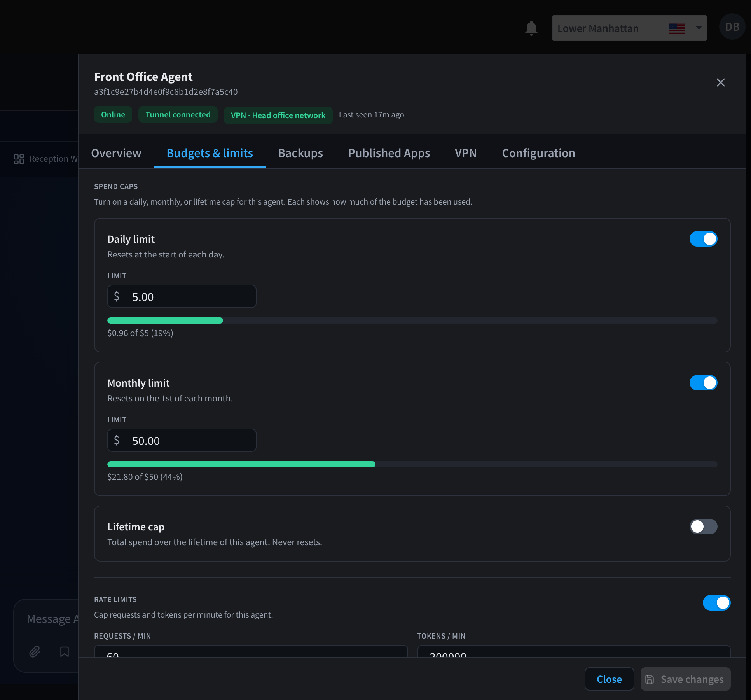Click the Requests / min input field

tap(251, 652)
